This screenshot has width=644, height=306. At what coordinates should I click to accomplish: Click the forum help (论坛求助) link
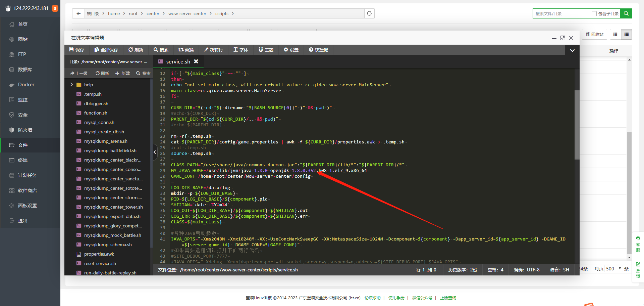373,298
